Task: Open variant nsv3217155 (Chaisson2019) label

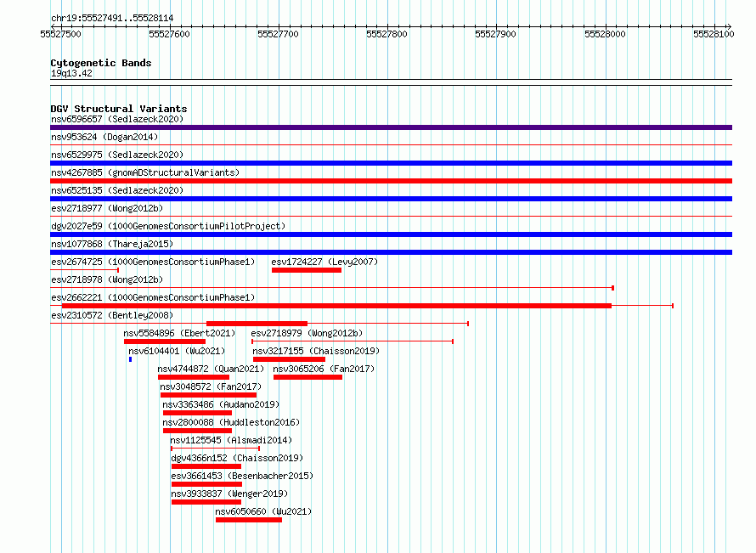Action: pos(316,351)
